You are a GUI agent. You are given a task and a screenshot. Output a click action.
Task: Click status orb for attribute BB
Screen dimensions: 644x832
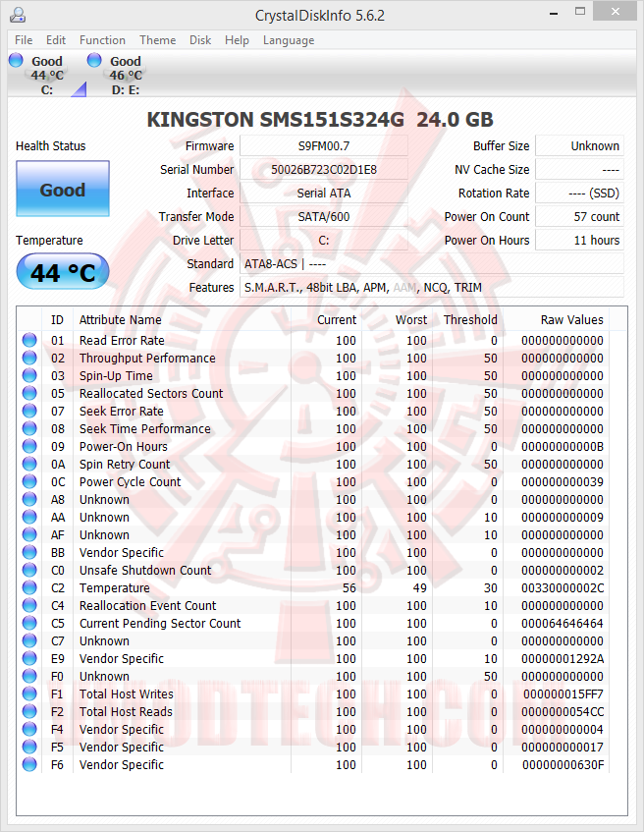(29, 552)
